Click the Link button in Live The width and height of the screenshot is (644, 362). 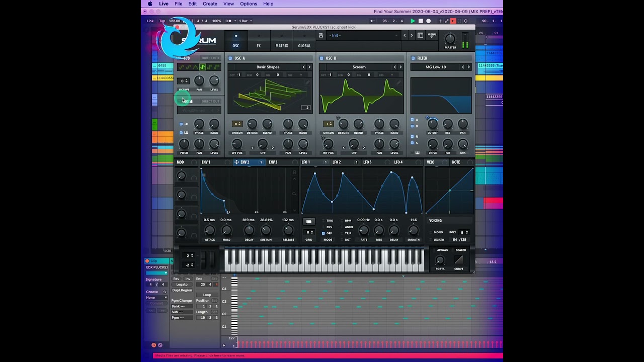pos(150,21)
